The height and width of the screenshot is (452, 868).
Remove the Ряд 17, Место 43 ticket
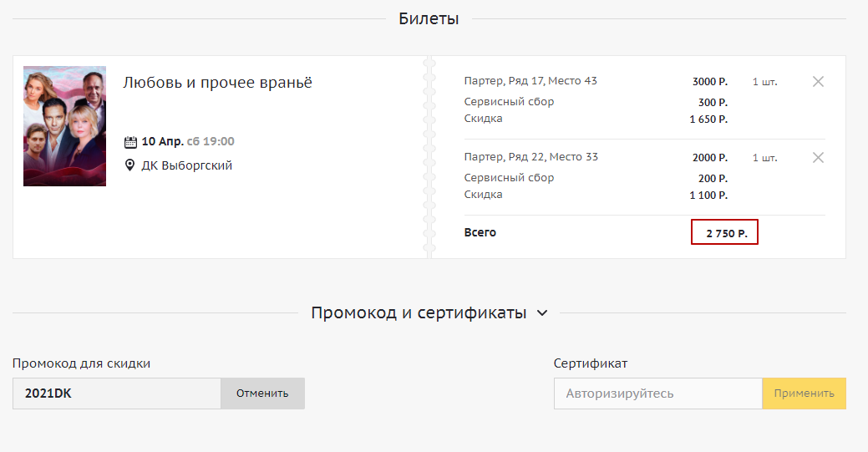(818, 82)
